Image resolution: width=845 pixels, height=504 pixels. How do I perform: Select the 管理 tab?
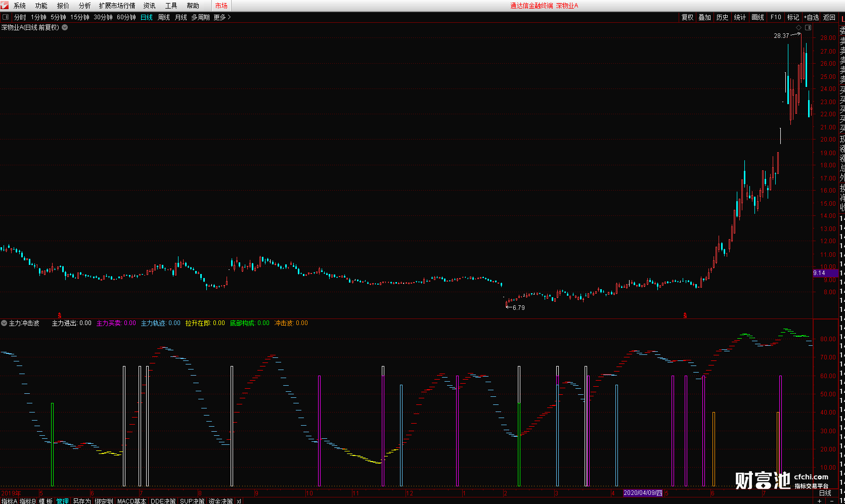pyautogui.click(x=63, y=501)
